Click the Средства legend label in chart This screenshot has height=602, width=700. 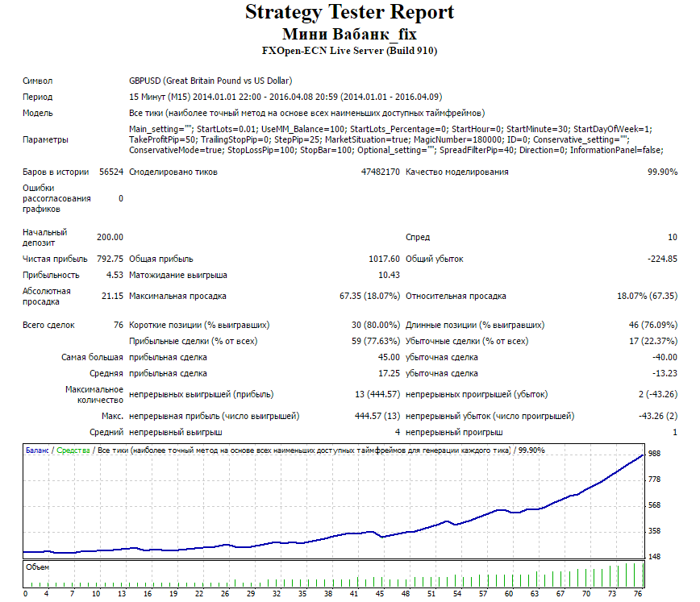[73, 450]
